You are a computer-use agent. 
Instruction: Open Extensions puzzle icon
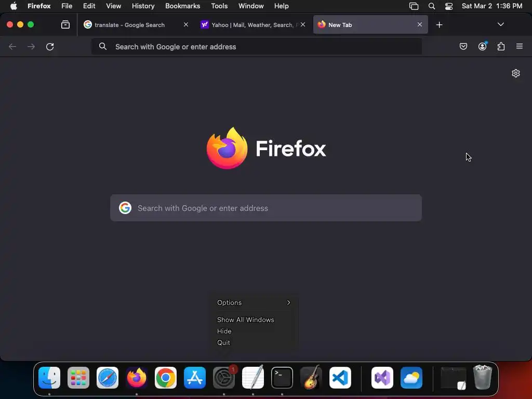pos(501,46)
